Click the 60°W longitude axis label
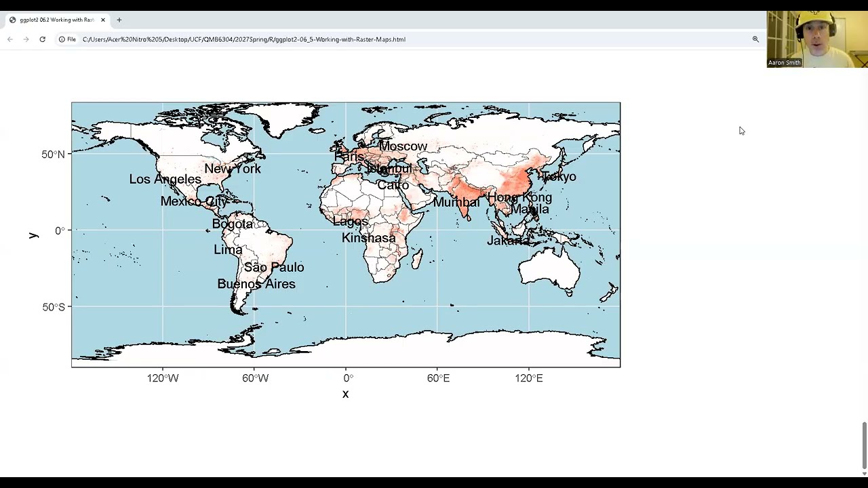 pyautogui.click(x=255, y=378)
